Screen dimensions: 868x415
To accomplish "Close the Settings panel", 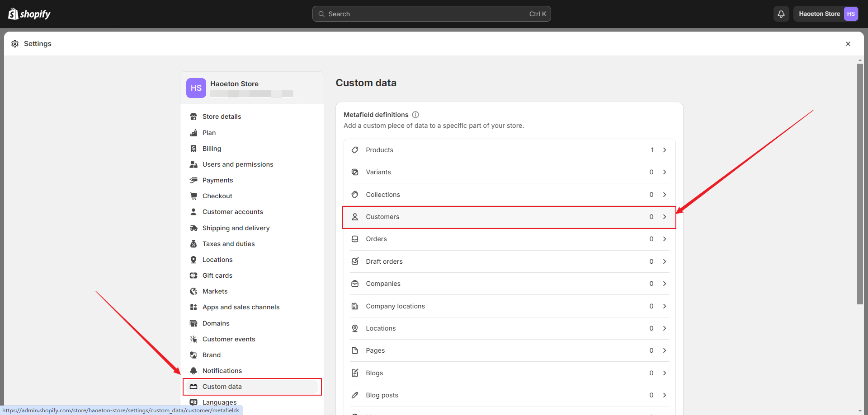I will coord(848,44).
